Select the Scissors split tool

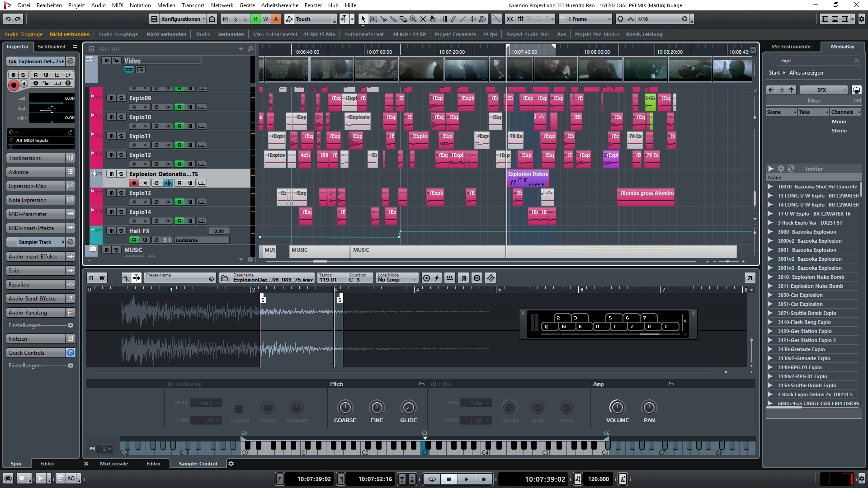tap(383, 19)
